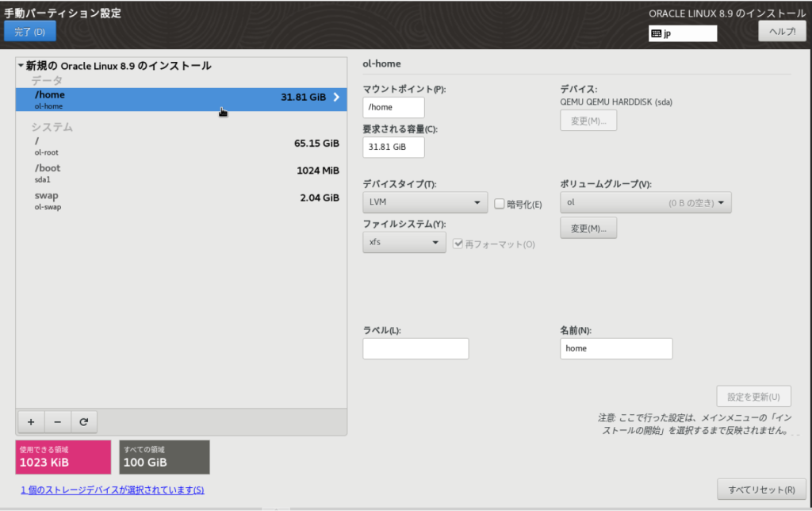
Task: Click 変更 under the QEMU device
Action: click(x=588, y=119)
